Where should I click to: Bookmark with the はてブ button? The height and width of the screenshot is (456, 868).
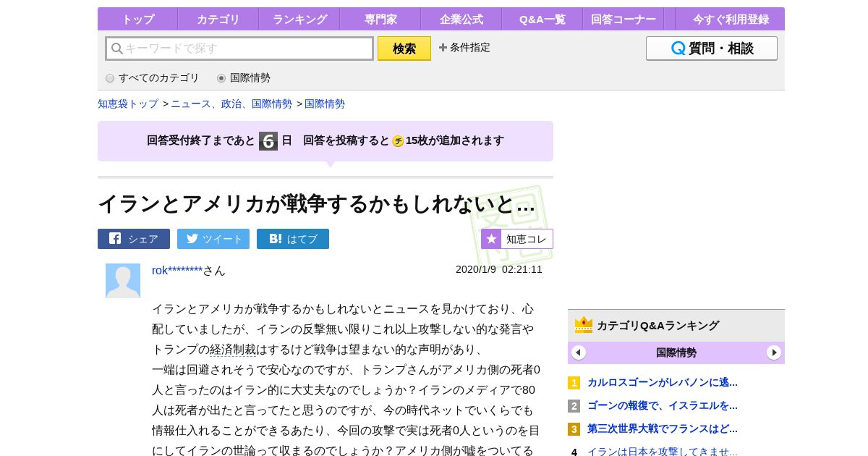click(x=293, y=239)
